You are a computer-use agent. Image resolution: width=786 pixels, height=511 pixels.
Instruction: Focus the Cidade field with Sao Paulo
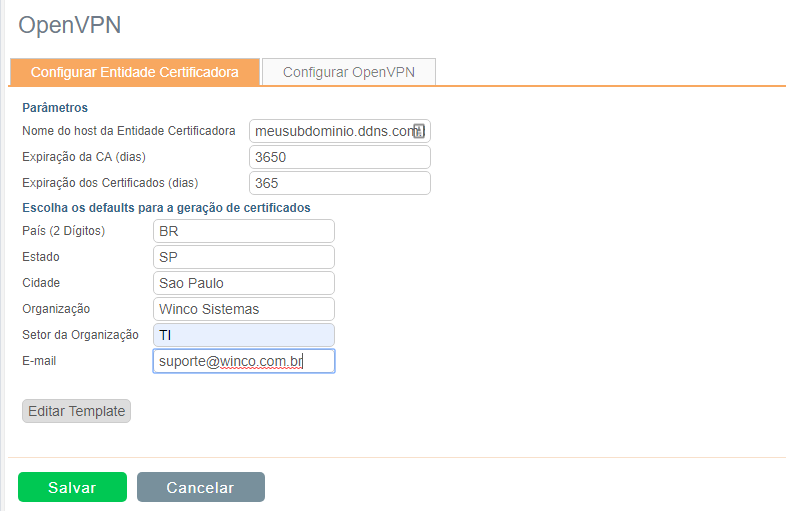click(244, 283)
